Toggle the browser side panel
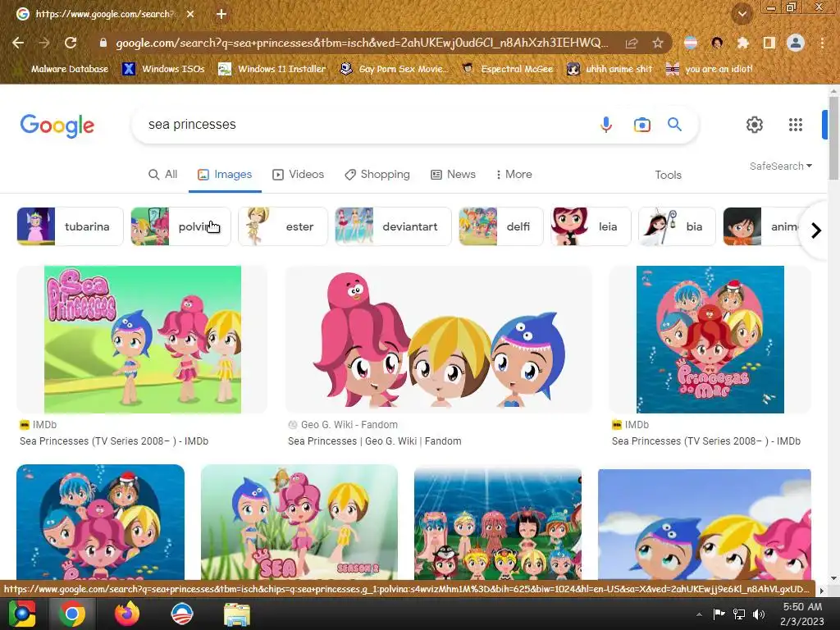Image resolution: width=840 pixels, height=630 pixels. 769,43
